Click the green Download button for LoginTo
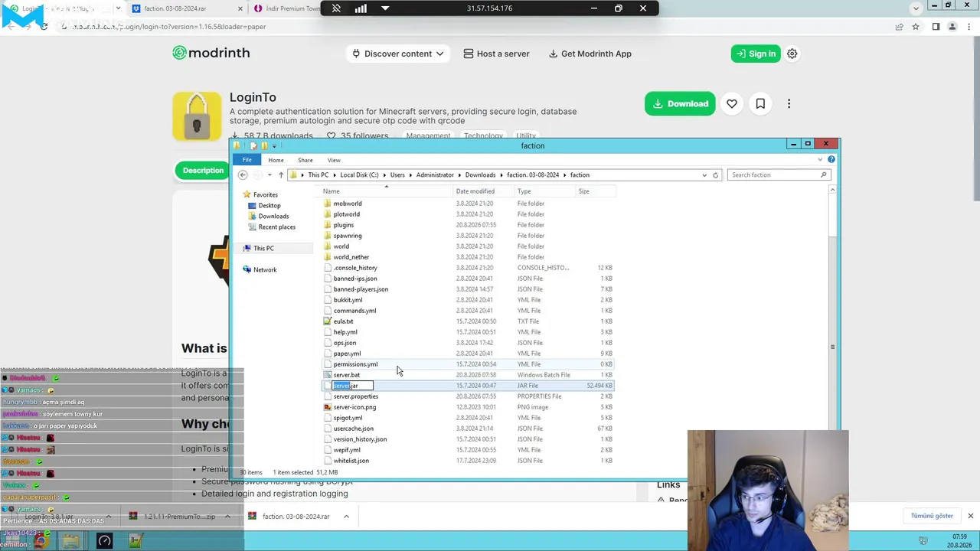 [680, 104]
